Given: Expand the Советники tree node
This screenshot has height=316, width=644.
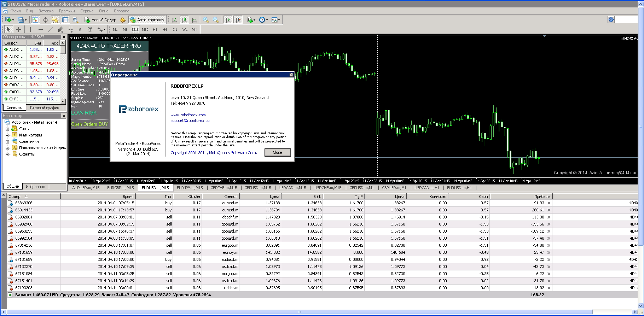Looking at the screenshot, I should [x=7, y=141].
